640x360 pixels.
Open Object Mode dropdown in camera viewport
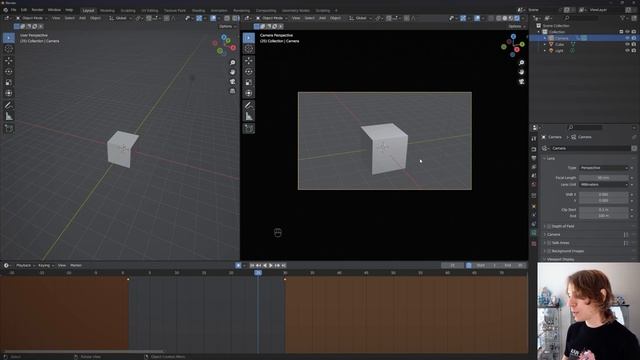pos(272,18)
